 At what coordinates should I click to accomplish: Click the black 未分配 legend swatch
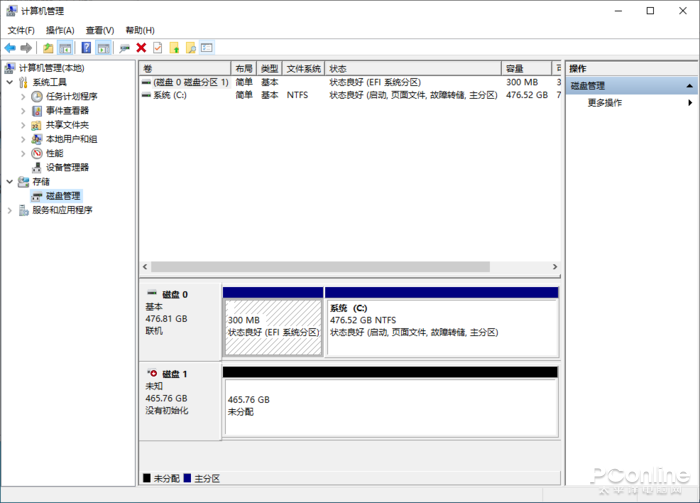pyautogui.click(x=147, y=478)
